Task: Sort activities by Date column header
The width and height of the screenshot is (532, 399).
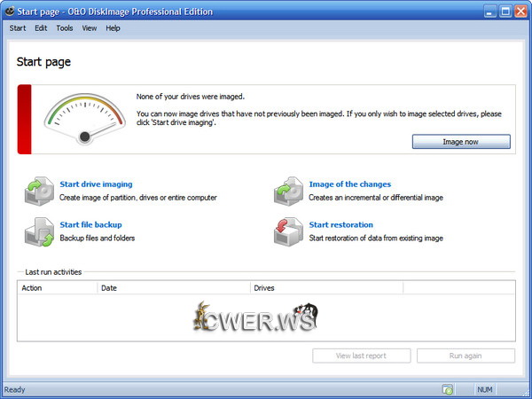Action: [x=174, y=288]
